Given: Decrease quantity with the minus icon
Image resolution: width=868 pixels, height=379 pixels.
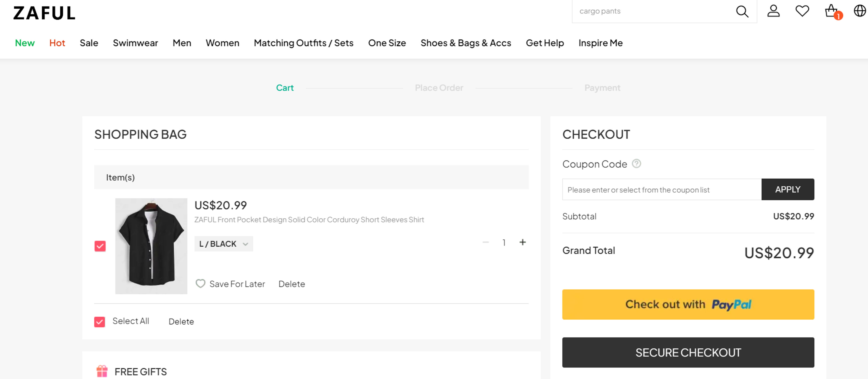Looking at the screenshot, I should [485, 242].
